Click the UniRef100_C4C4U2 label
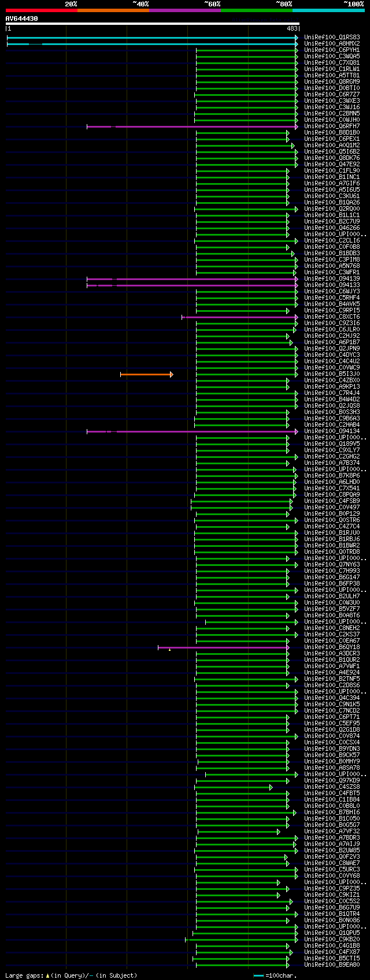Viewport: 370px width, 980px height. (x=332, y=362)
